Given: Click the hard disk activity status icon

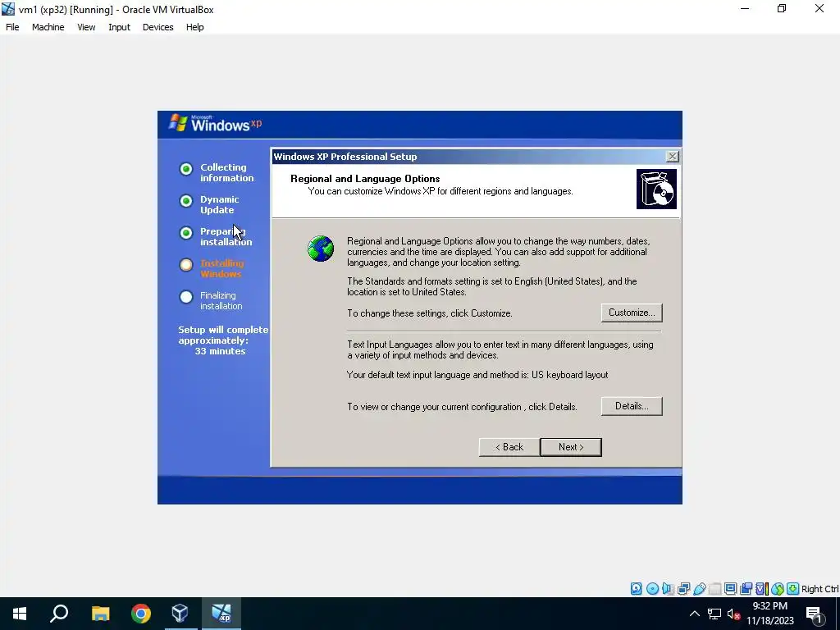Looking at the screenshot, I should tap(636, 589).
